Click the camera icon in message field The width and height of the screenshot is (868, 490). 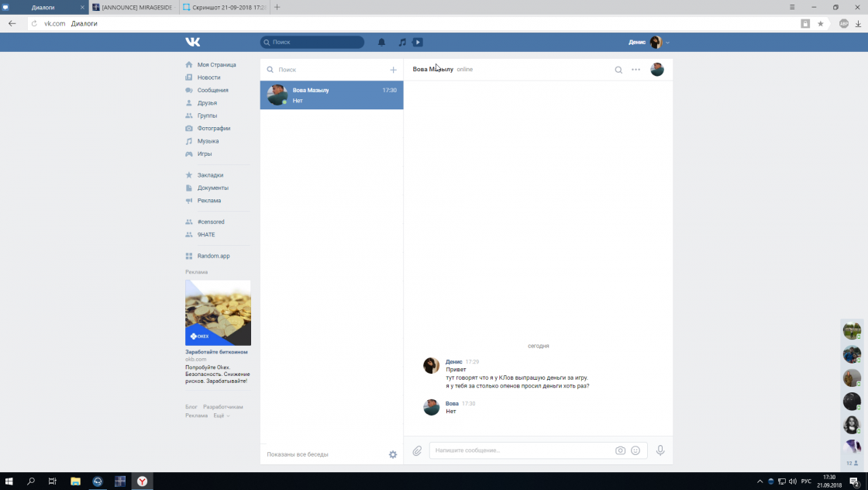(x=620, y=450)
